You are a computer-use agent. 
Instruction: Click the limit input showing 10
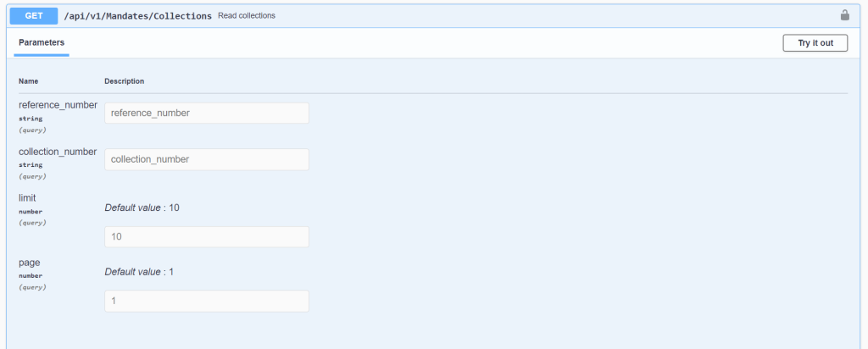click(206, 237)
